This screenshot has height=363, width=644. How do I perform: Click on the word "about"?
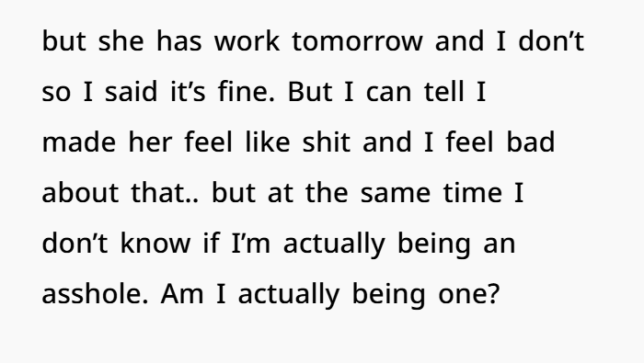pos(81,192)
